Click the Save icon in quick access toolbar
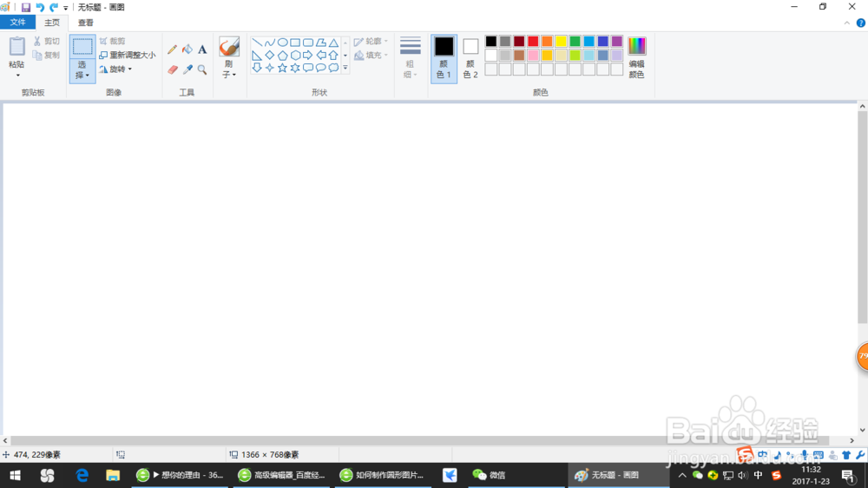Image resolution: width=868 pixels, height=488 pixels. (x=26, y=7)
